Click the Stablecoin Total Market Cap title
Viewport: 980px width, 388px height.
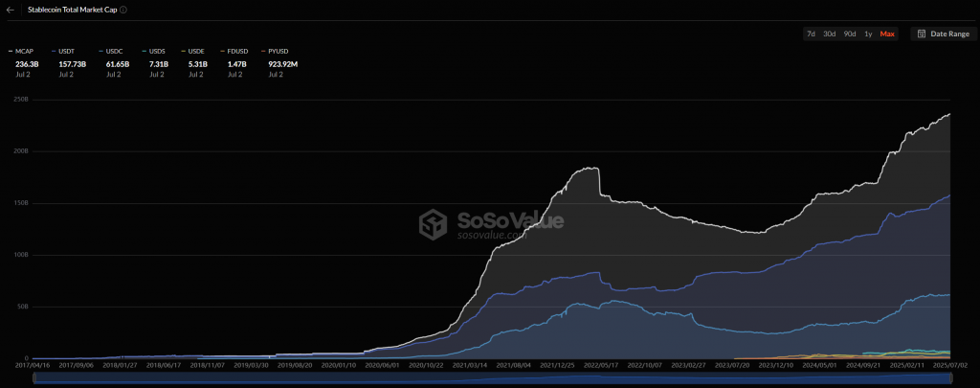point(71,10)
